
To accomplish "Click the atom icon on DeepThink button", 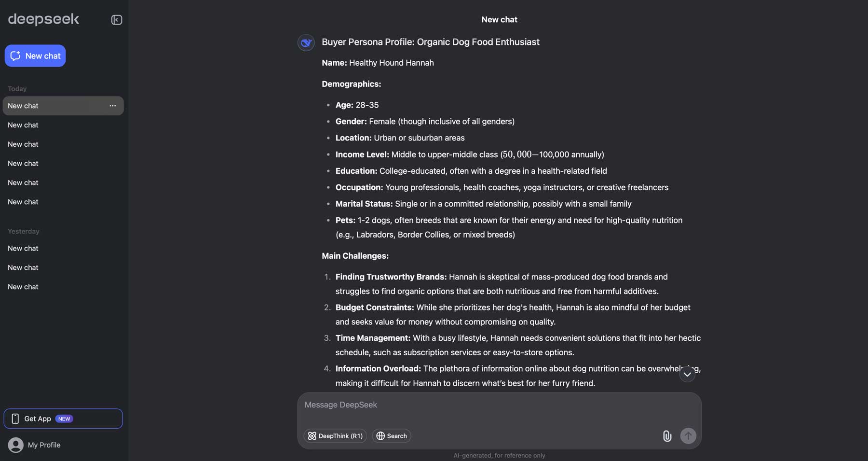I will [312, 436].
